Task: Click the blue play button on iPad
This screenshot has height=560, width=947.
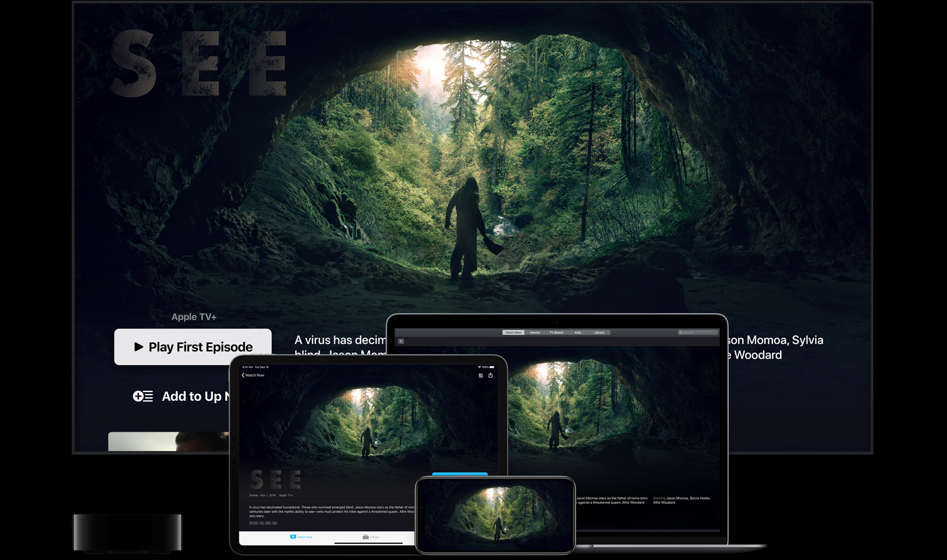Action: tap(460, 474)
